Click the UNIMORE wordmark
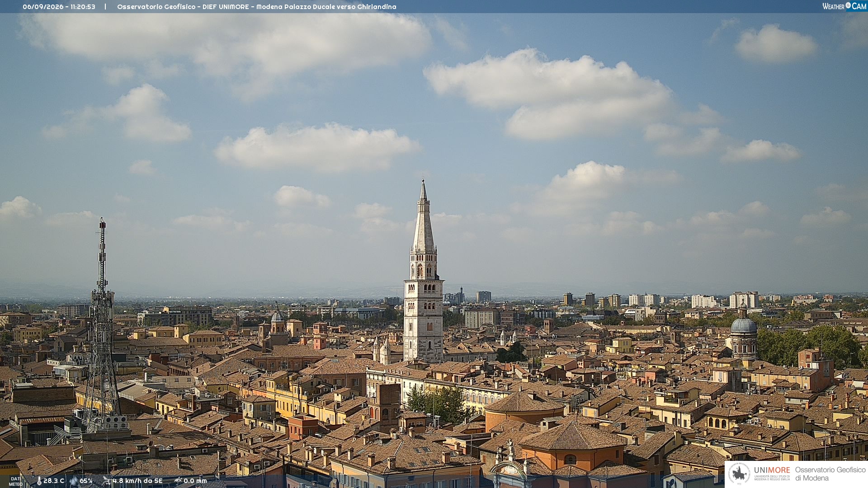 click(x=772, y=470)
